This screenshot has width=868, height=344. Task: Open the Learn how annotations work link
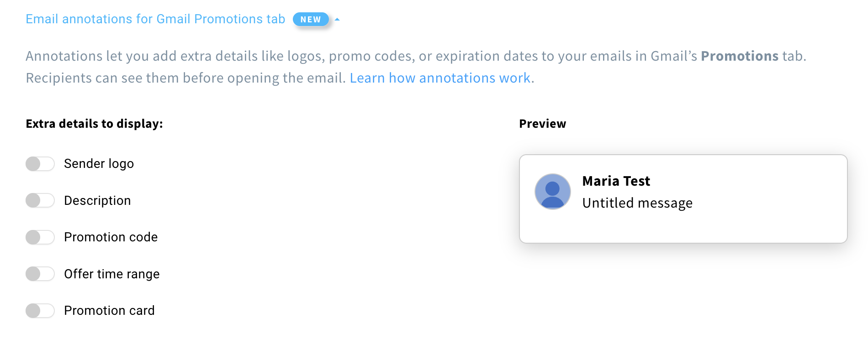point(440,78)
